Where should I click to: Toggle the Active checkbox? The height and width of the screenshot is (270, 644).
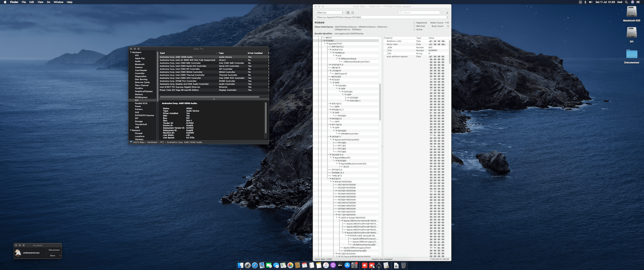[x=414, y=29]
